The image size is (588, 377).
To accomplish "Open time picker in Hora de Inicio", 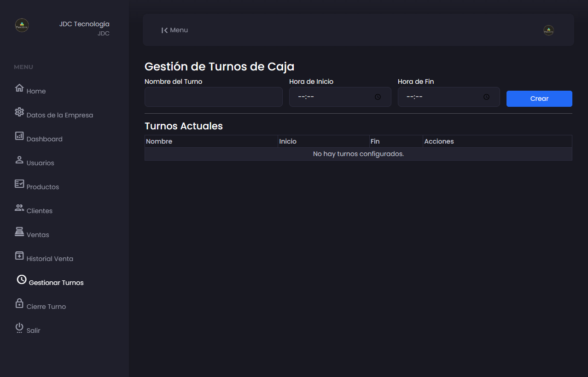I will click(x=378, y=97).
